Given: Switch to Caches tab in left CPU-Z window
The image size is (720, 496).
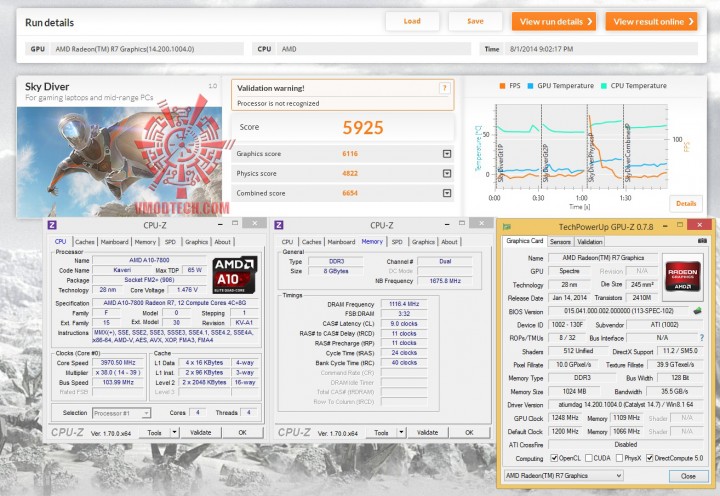Looking at the screenshot, I should coord(84,242).
